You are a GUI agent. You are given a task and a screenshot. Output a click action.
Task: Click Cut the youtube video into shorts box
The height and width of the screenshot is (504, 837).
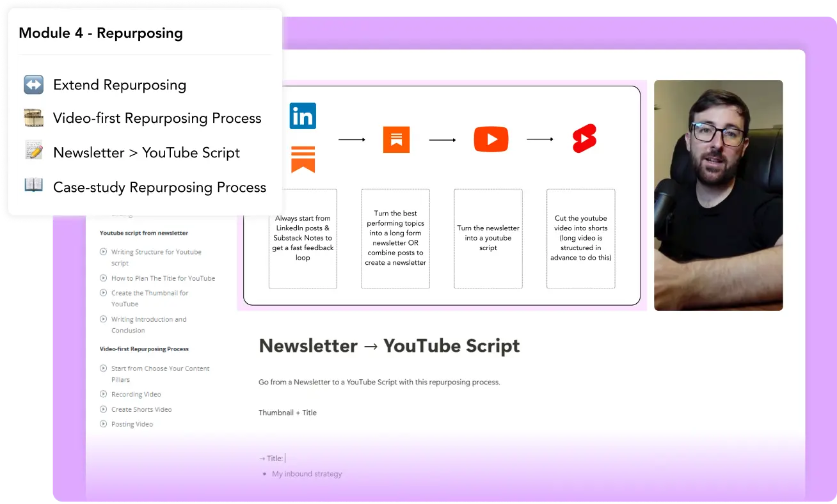pos(581,238)
